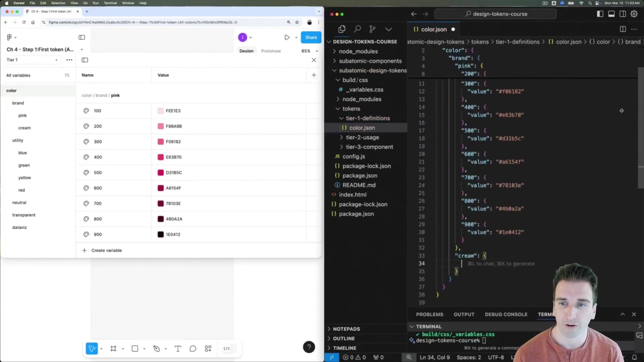Split the editor right
Image resolution: width=644 pixels, height=362 pixels.
[x=623, y=29]
